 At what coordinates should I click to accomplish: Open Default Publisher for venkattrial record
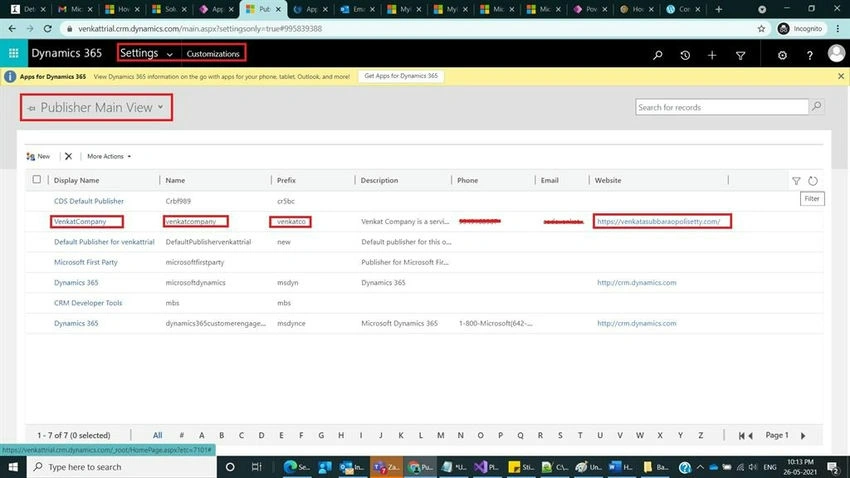coord(104,242)
